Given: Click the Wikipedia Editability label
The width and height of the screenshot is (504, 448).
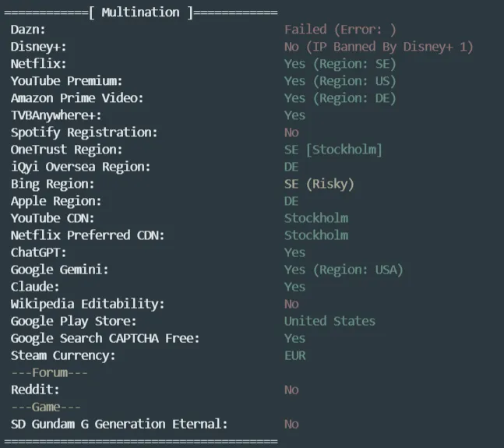Looking at the screenshot, I should point(87,304).
